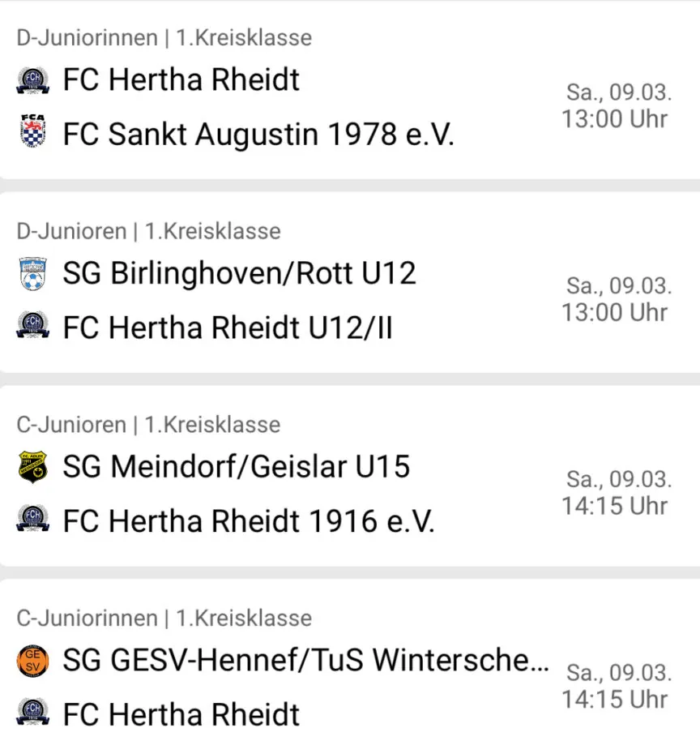Click FC Hertha Rheidt crest in C-Juniorinnen match
Viewport: 700px width, 741px height.
coord(32,712)
